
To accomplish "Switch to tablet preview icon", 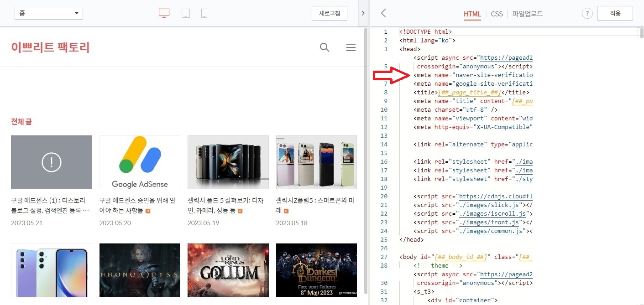I will pos(186,13).
